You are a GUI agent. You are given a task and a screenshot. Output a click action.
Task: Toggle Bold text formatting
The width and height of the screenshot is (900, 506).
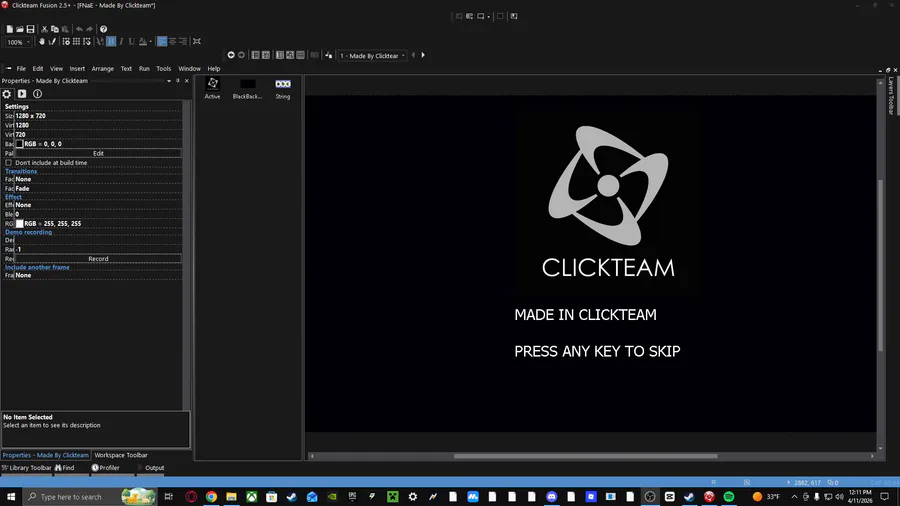tap(111, 41)
